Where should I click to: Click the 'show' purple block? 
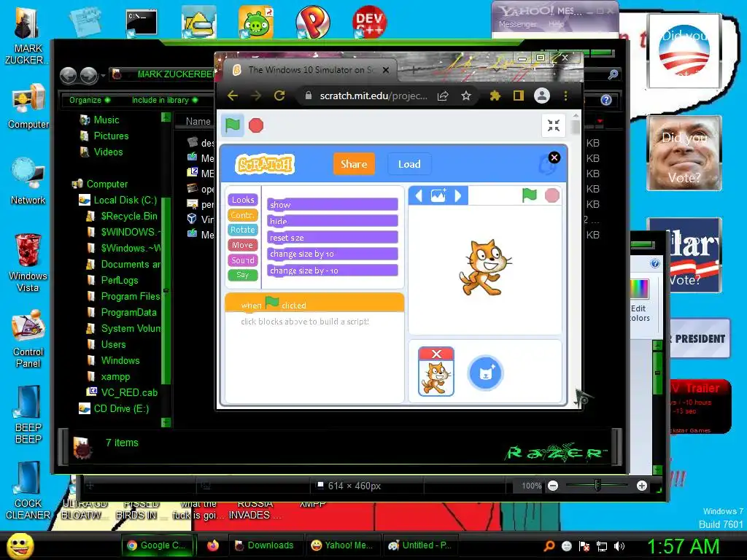pyautogui.click(x=333, y=204)
